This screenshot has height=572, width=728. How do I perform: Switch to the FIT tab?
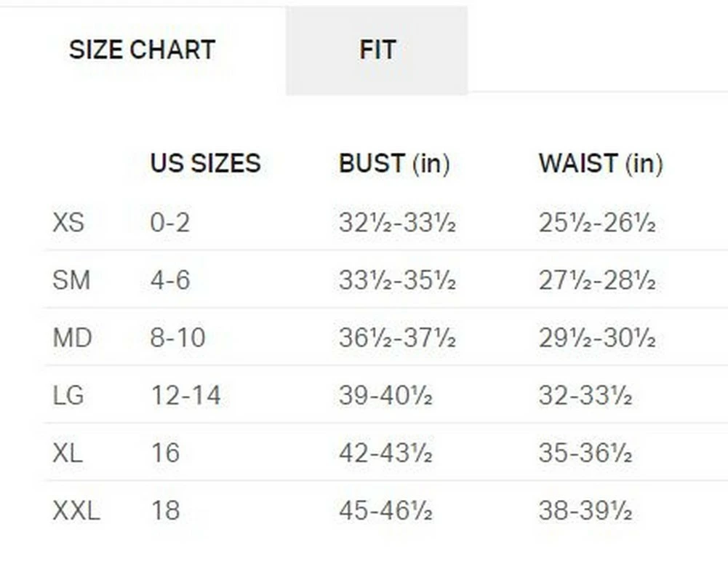pos(377,50)
